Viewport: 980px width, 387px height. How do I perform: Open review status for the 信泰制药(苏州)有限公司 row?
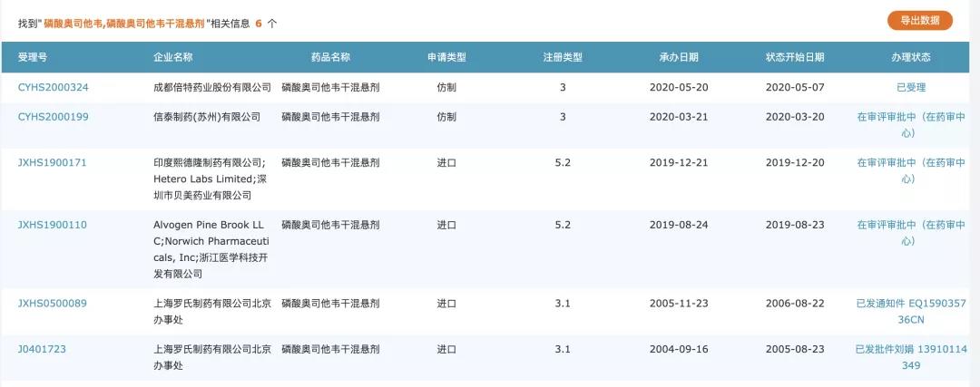coord(911,125)
